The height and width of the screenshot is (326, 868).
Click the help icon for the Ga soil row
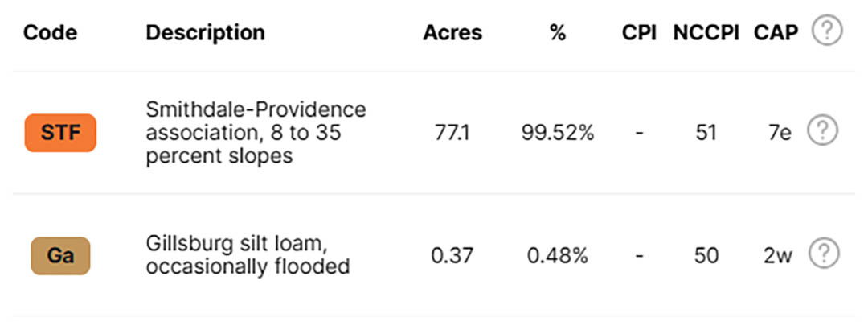(x=825, y=254)
